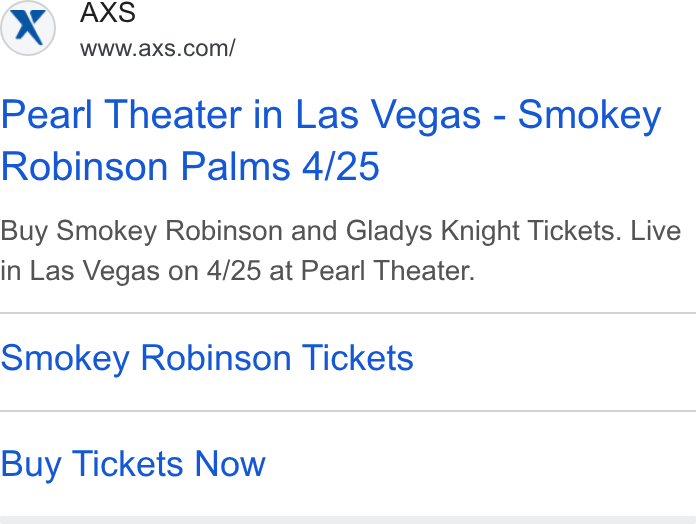Click the word 'Smokey' in the headline
This screenshot has width=696, height=524.
(x=590, y=115)
